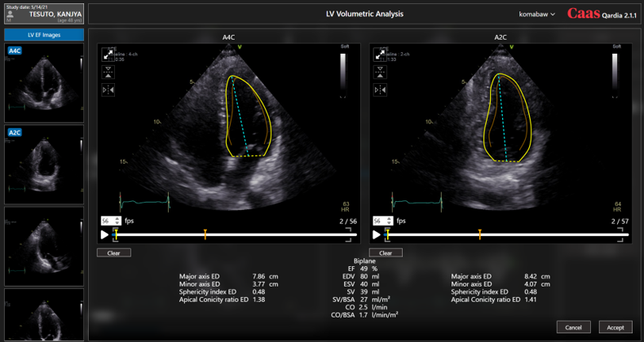
Task: Flip the A4C image vertically
Action: click(108, 72)
